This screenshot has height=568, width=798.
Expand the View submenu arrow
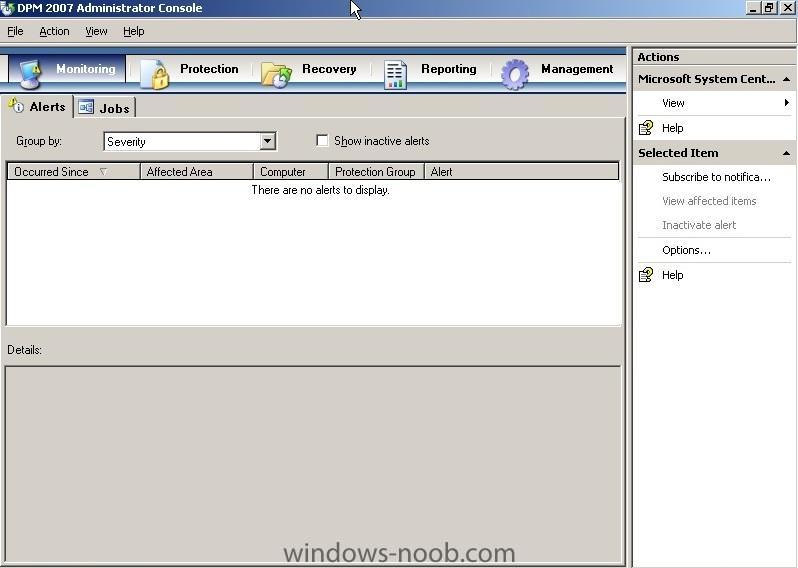787,103
